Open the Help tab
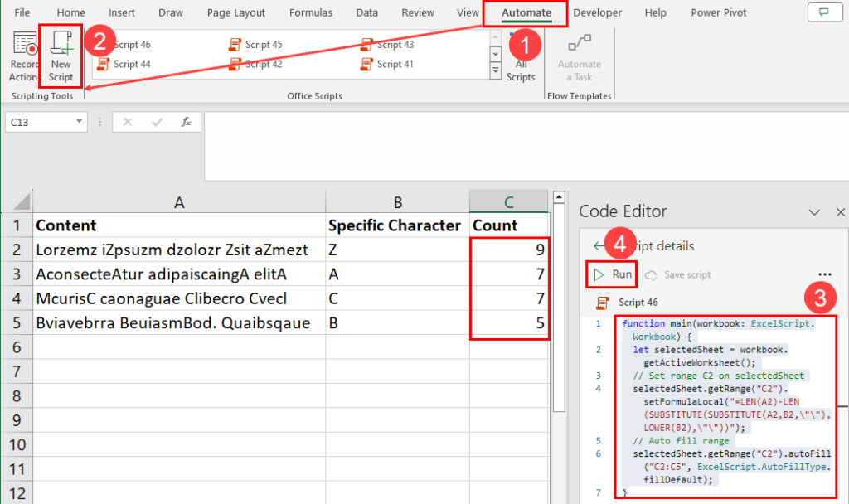 click(655, 12)
